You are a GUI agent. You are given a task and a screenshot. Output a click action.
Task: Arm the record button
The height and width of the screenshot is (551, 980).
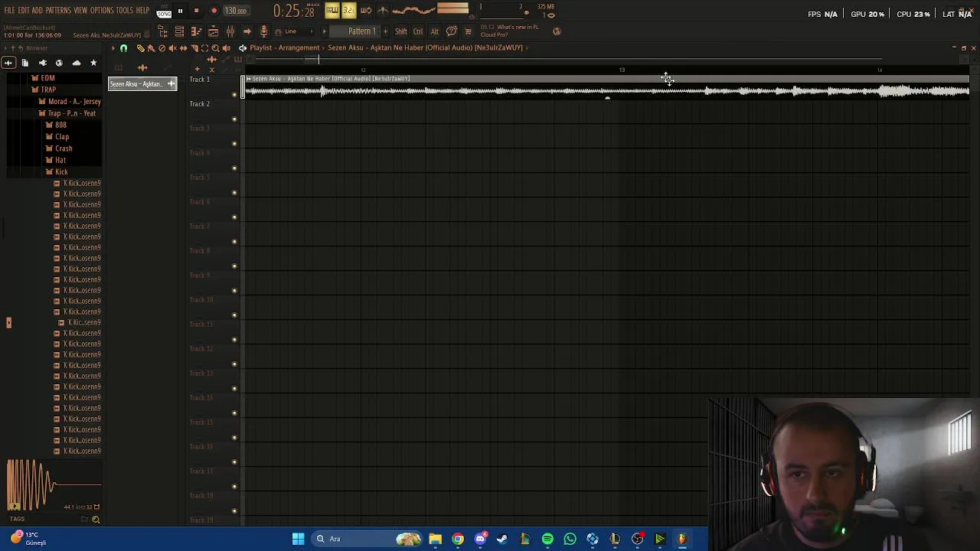coord(214,11)
